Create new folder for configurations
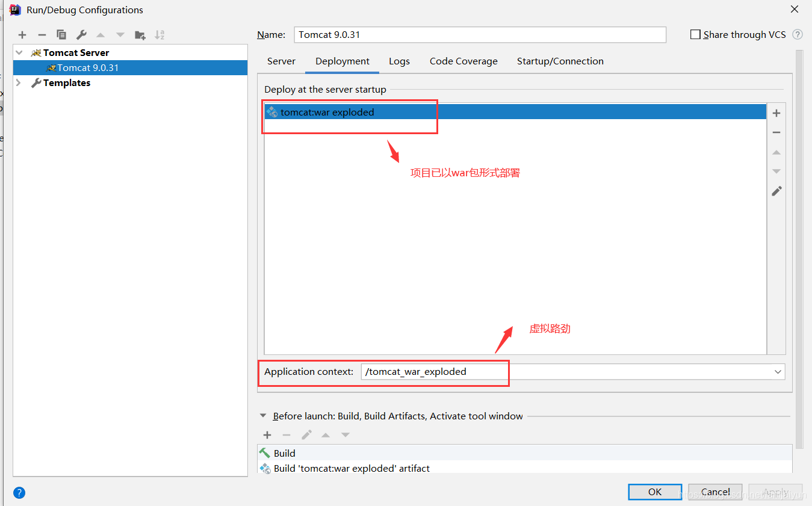The image size is (812, 506). 140,35
